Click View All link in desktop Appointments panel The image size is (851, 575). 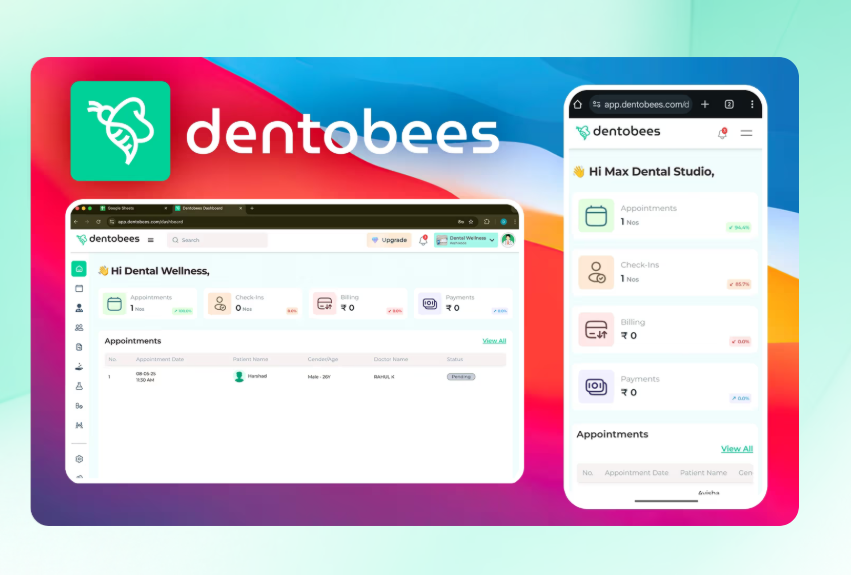[x=494, y=341]
